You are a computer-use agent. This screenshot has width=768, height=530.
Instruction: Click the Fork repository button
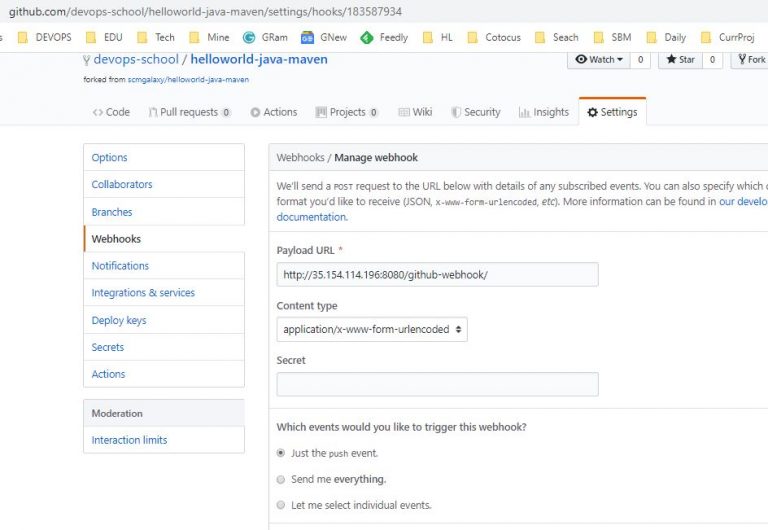click(x=750, y=60)
